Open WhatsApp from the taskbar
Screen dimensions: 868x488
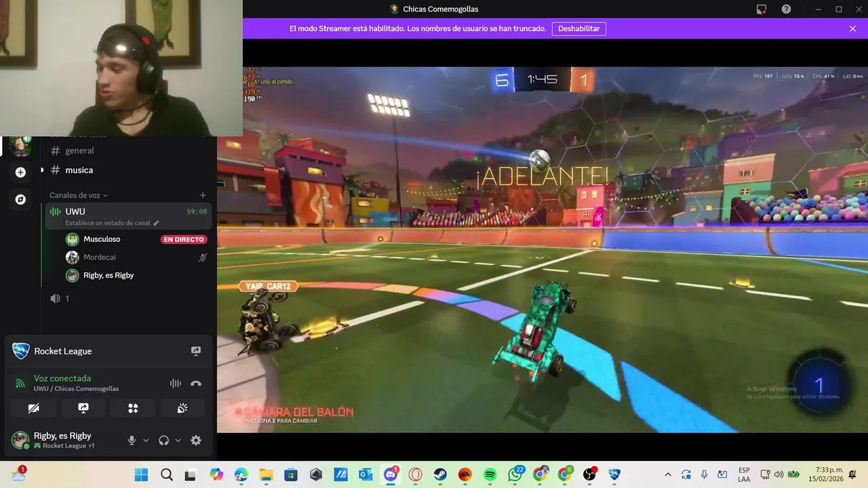tap(515, 475)
